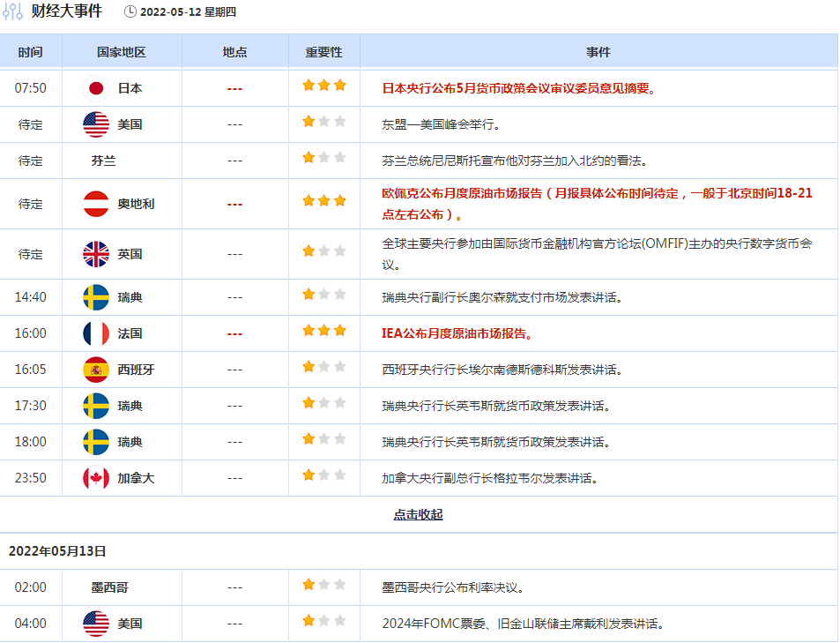Image resolution: width=840 pixels, height=643 pixels.
Task: Click the 时间 column header
Action: tap(30, 52)
